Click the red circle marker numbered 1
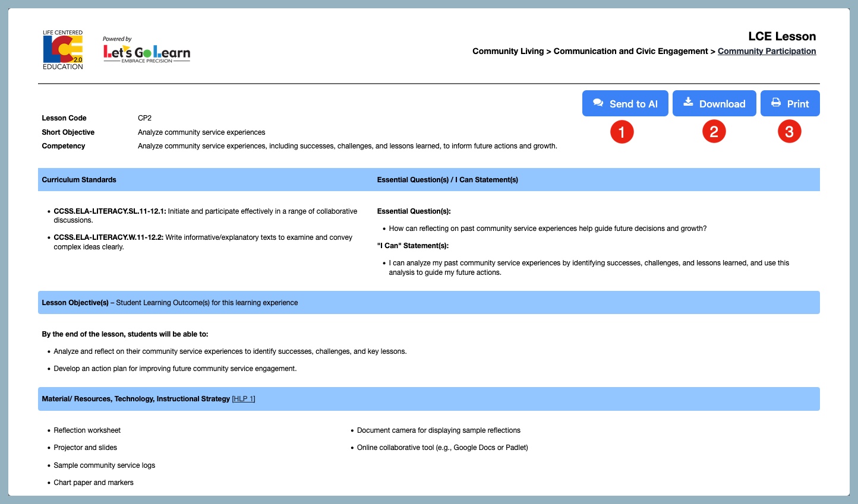 (x=622, y=132)
